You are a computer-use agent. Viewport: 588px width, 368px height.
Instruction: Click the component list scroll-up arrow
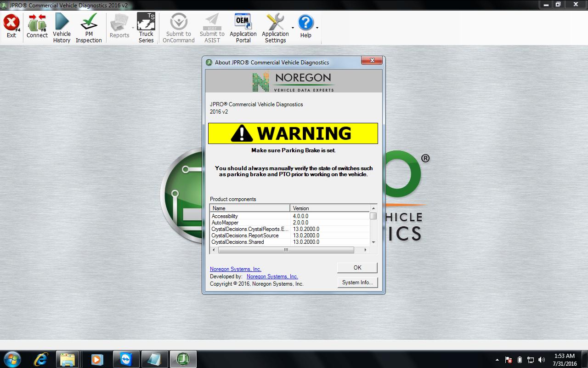pos(373,208)
